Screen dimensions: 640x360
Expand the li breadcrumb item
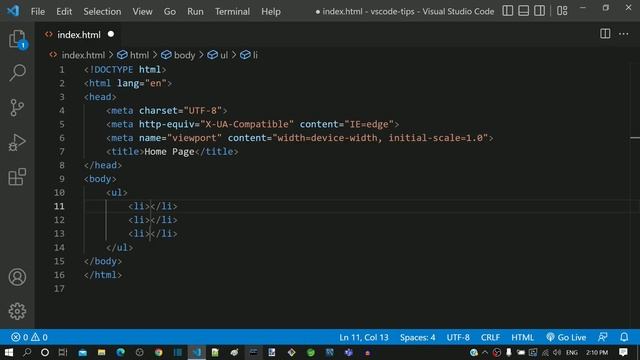(249, 55)
